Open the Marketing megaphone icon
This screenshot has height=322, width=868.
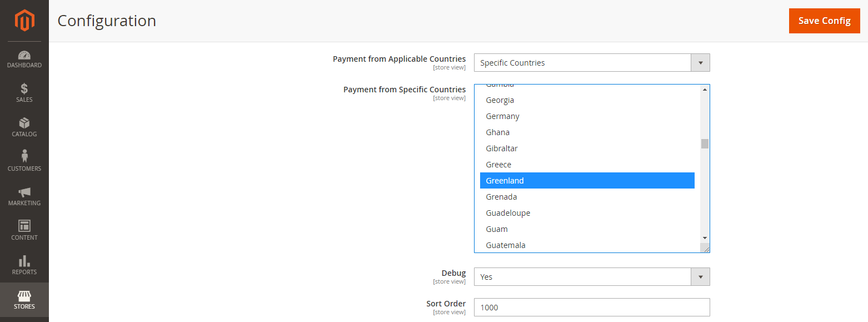click(x=24, y=192)
